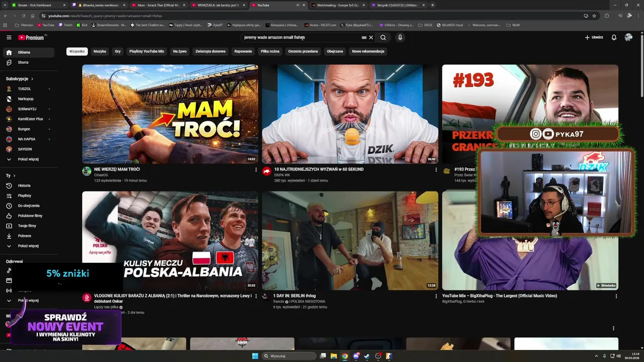Image resolution: width=644 pixels, height=362 pixels.
Task: Select the Rapowanie filter chip
Action: click(243, 51)
